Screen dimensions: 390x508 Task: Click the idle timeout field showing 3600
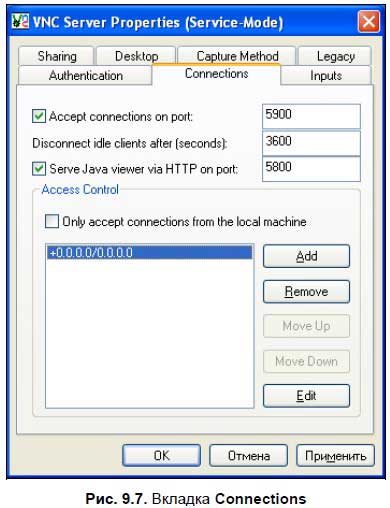pos(311,143)
